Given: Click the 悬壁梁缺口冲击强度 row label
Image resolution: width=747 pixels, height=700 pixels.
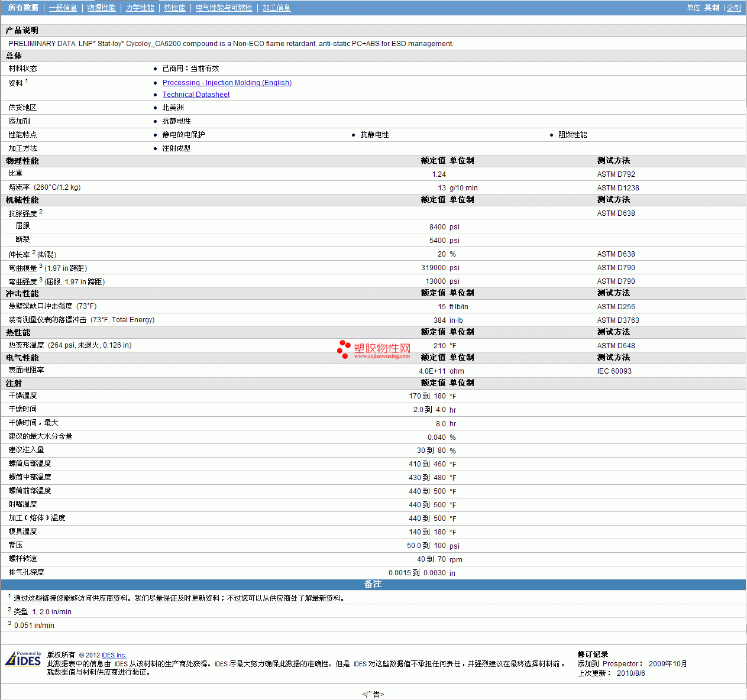Looking at the screenshot, I should [x=53, y=306].
